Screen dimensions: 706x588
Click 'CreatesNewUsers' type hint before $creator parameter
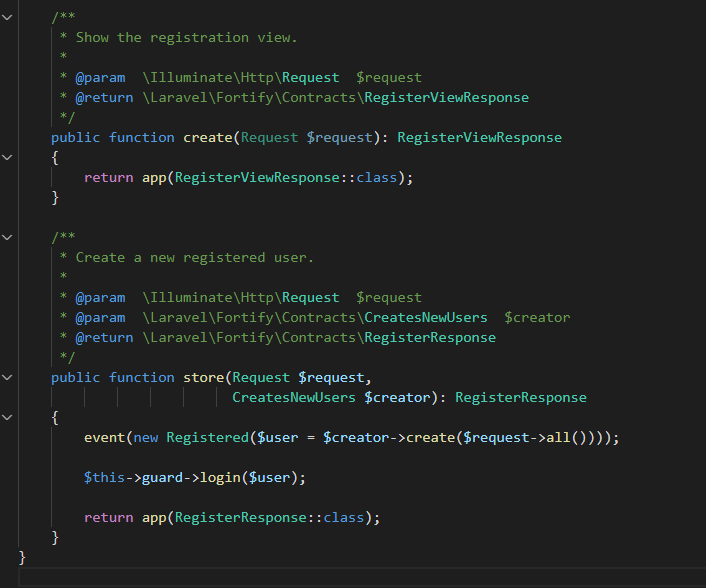pos(294,398)
